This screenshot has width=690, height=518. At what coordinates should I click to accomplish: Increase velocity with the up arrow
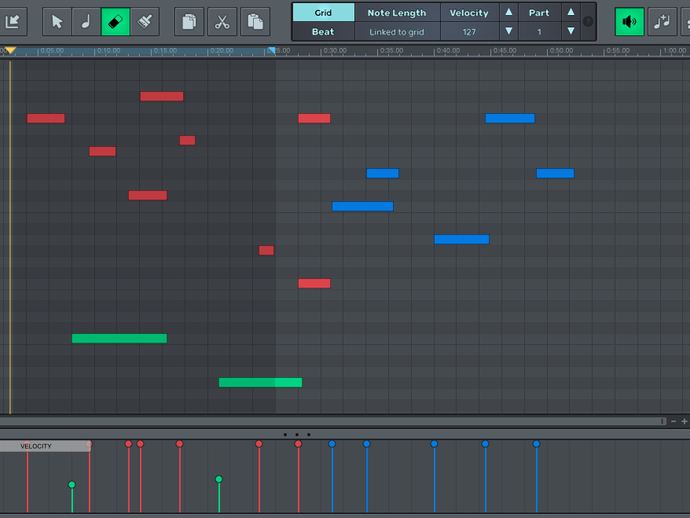point(508,13)
